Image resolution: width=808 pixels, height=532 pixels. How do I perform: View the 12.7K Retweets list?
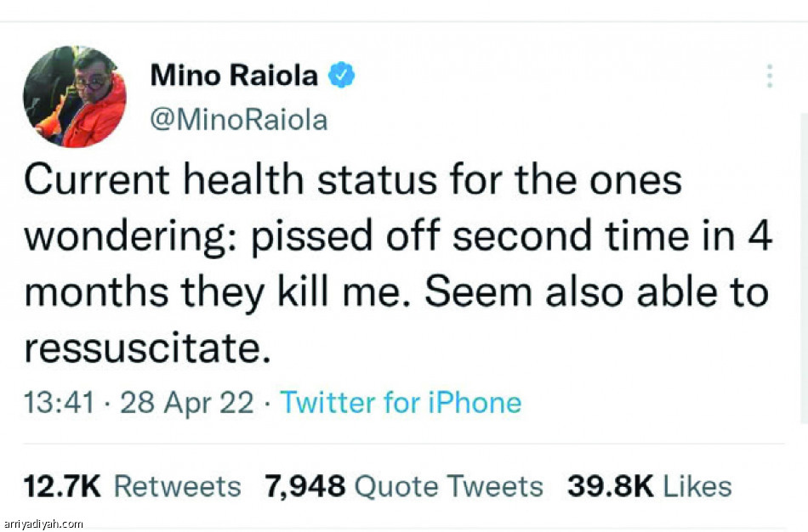(132, 486)
